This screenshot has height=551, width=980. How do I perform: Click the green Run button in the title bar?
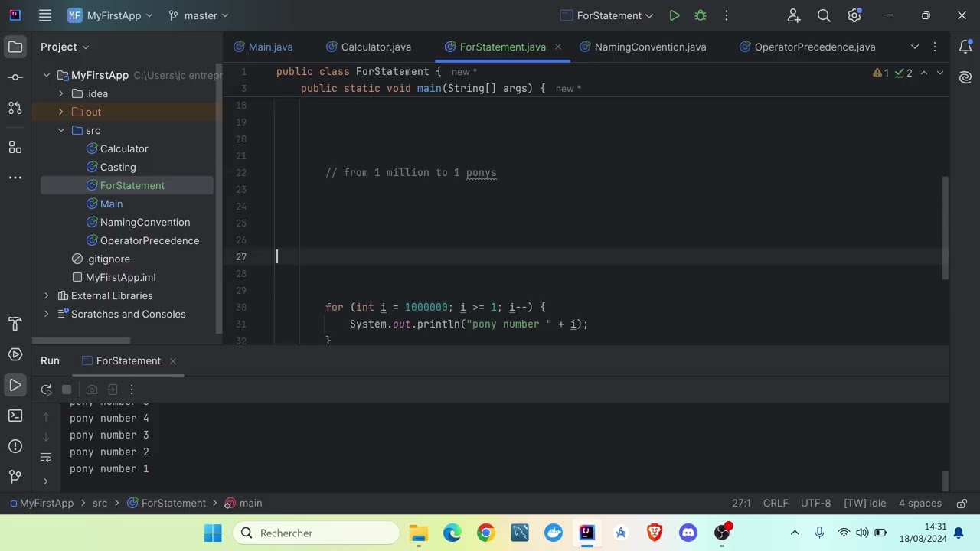pyautogui.click(x=674, y=15)
